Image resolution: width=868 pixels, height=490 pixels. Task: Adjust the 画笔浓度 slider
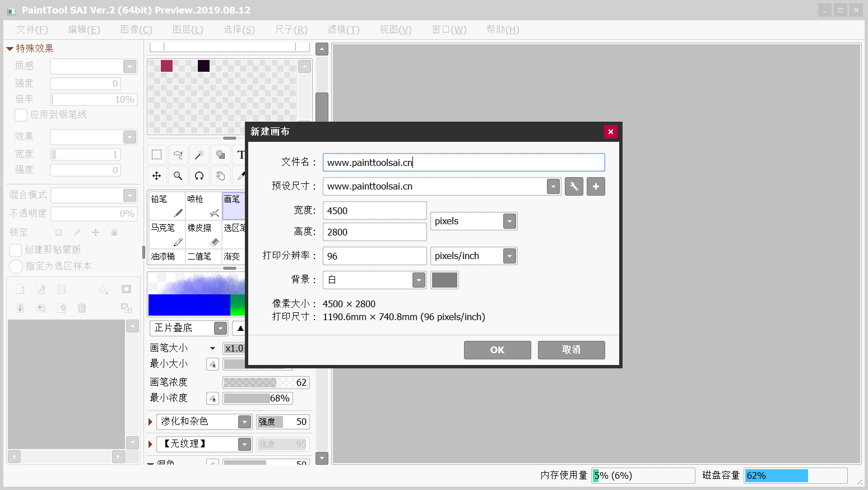pyautogui.click(x=266, y=382)
